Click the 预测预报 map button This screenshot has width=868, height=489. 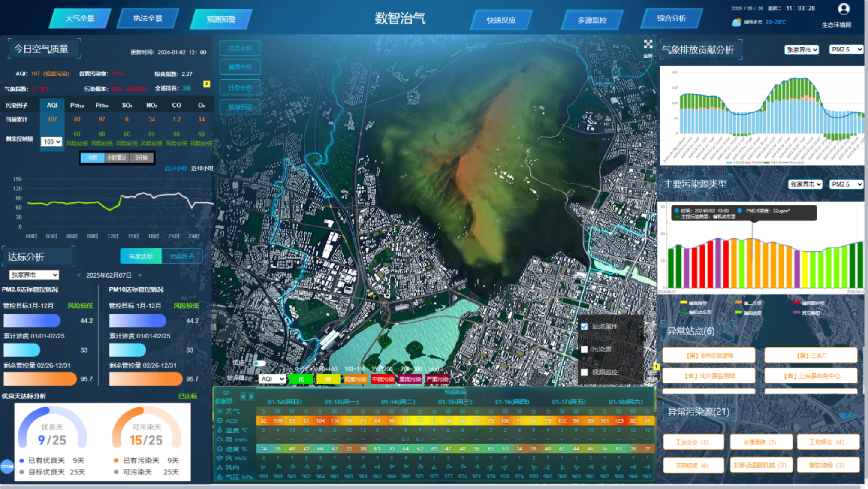(x=240, y=107)
